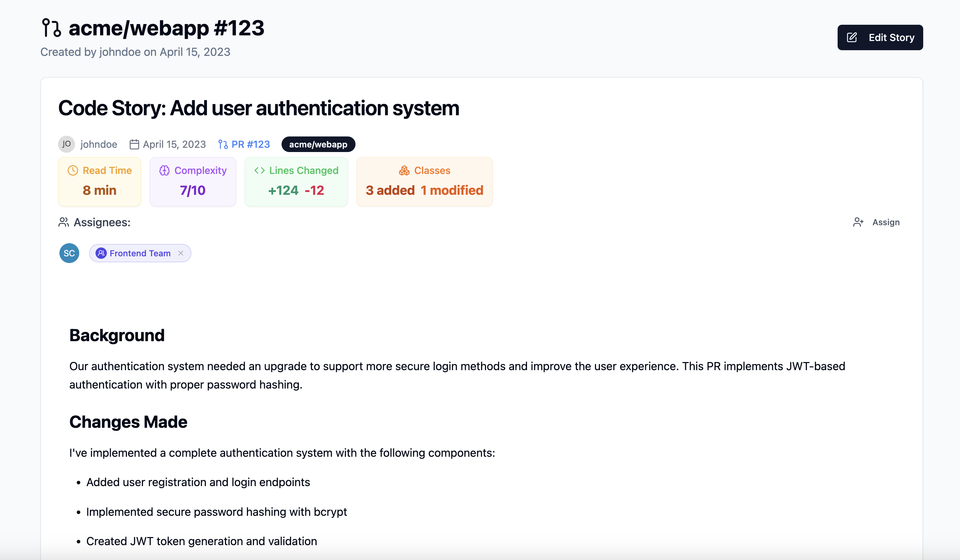Image resolution: width=960 pixels, height=560 pixels.
Task: Click the Assign button
Action: [885, 222]
